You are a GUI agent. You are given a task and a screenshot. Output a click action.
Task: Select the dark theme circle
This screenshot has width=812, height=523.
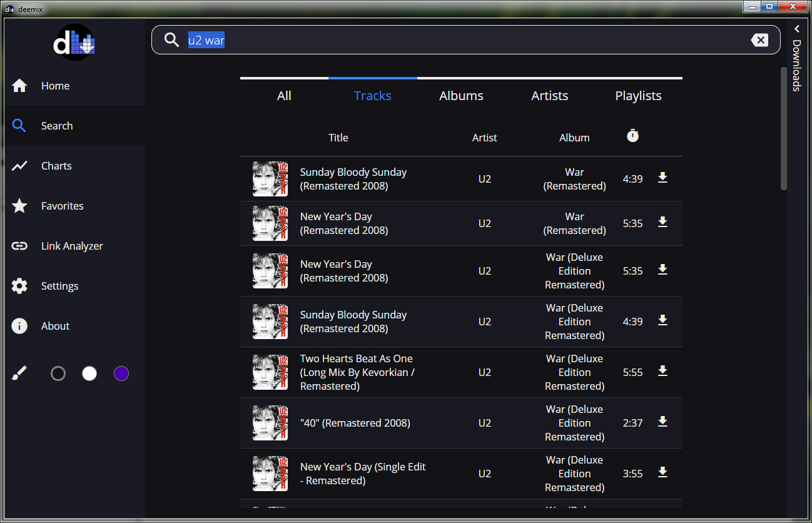pos(58,373)
